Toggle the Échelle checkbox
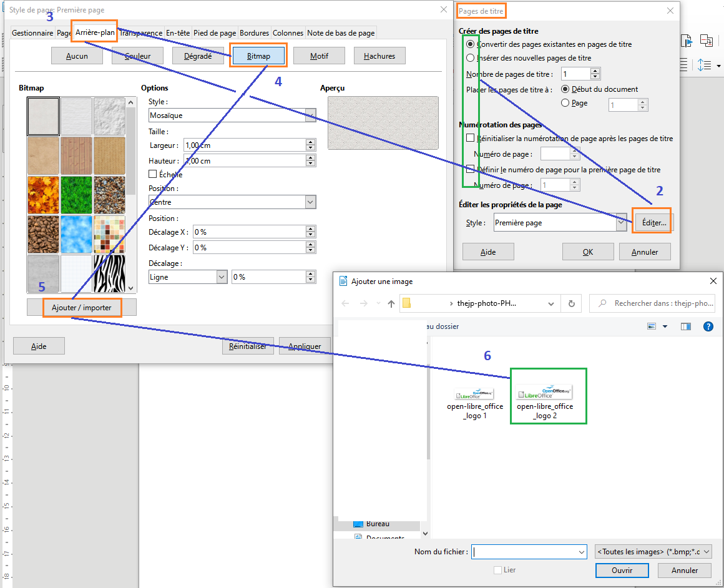Viewport: 724px width, 588px height. [x=152, y=174]
